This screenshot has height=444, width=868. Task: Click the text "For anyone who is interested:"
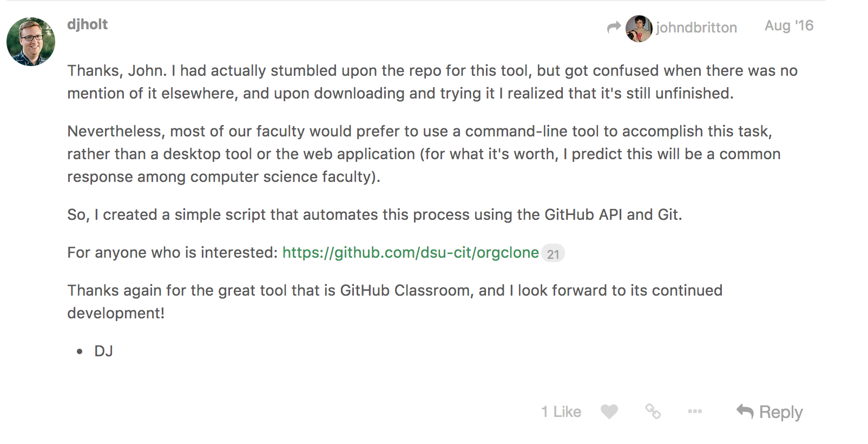click(173, 253)
